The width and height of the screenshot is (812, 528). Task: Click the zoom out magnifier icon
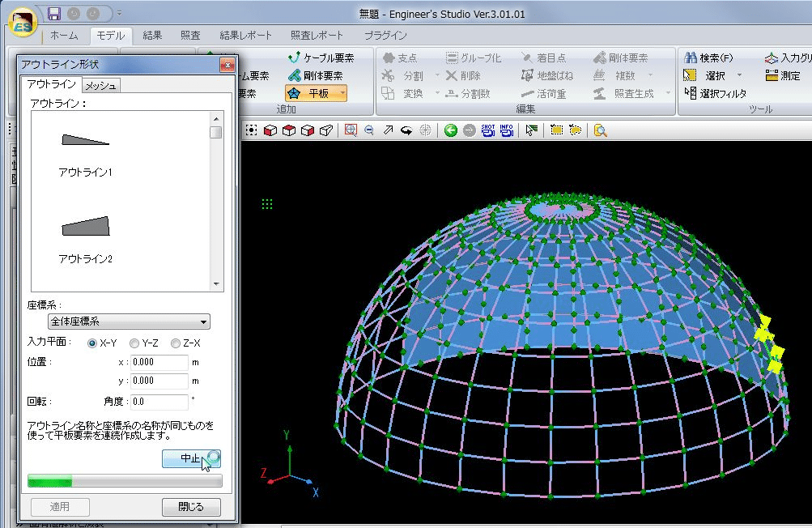click(369, 130)
